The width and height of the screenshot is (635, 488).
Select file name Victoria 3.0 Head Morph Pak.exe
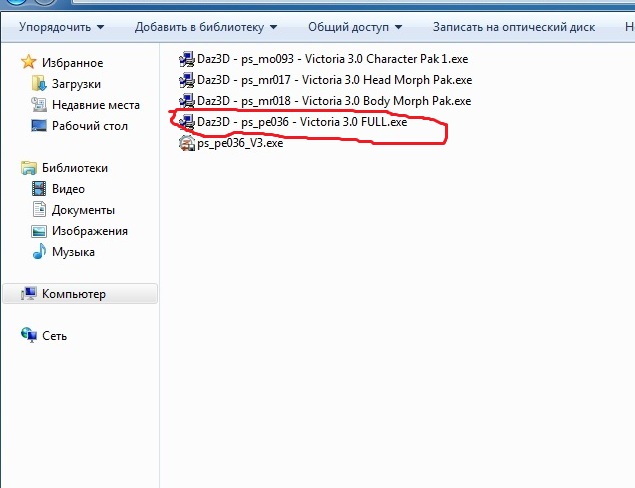pos(335,80)
